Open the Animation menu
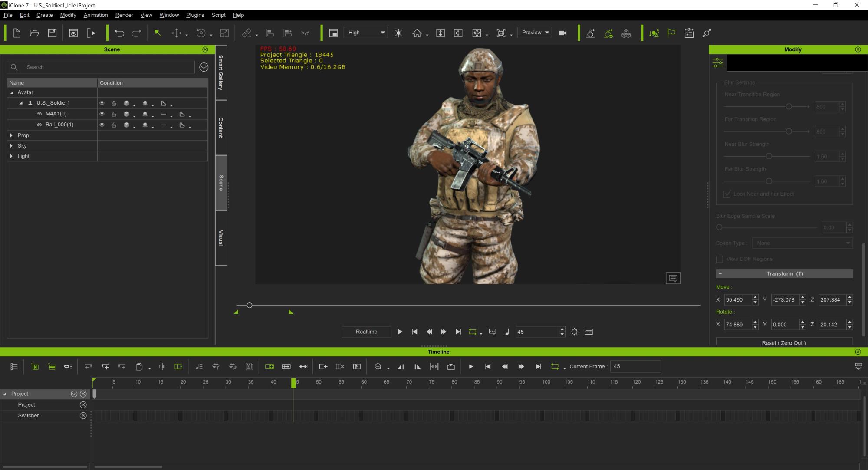This screenshot has width=868, height=470. pyautogui.click(x=95, y=15)
